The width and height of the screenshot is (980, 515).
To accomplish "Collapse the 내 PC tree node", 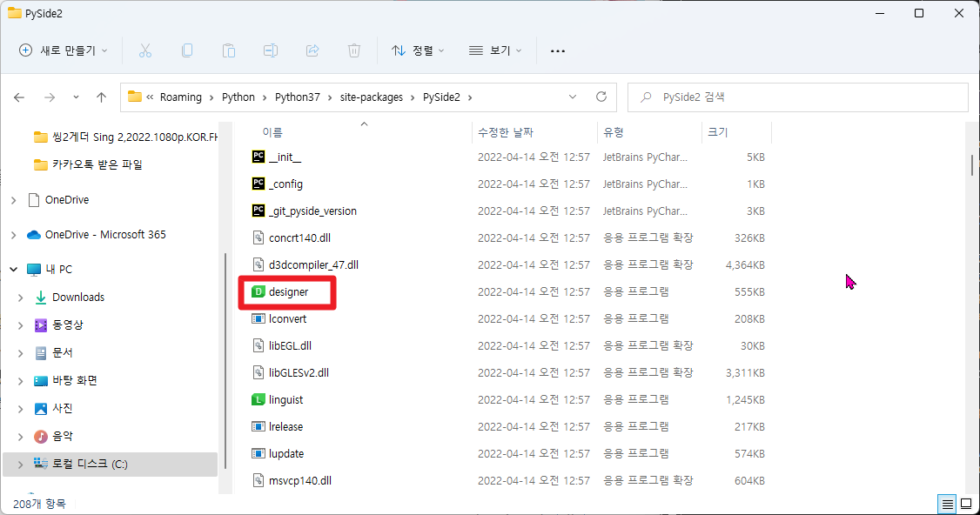I will (x=14, y=270).
